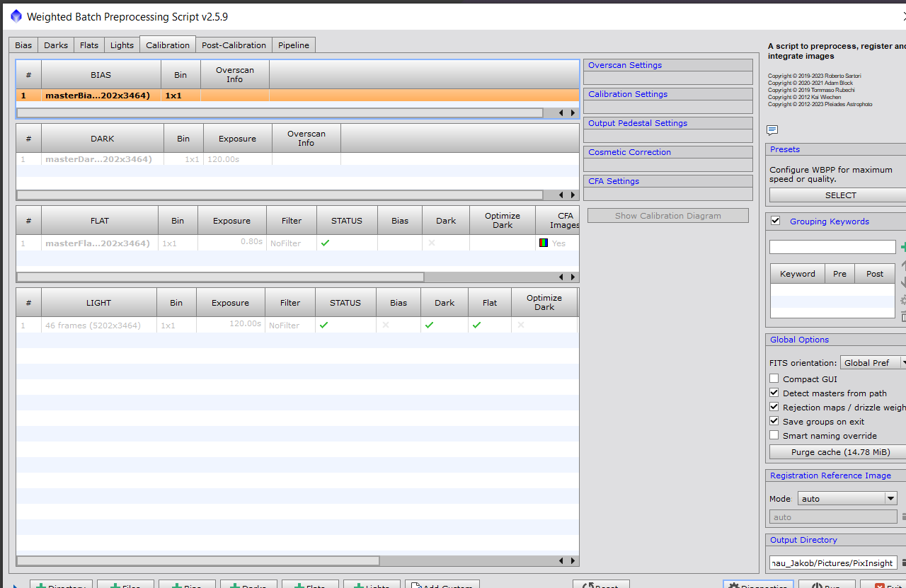Uncheck Detect masters from path
The width and height of the screenshot is (906, 588).
(774, 393)
